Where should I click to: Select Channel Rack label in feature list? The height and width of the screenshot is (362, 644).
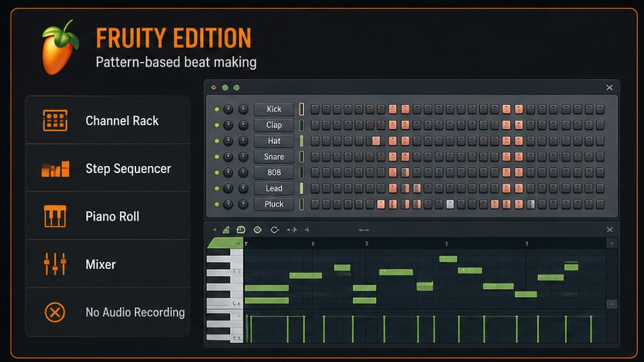coord(122,121)
